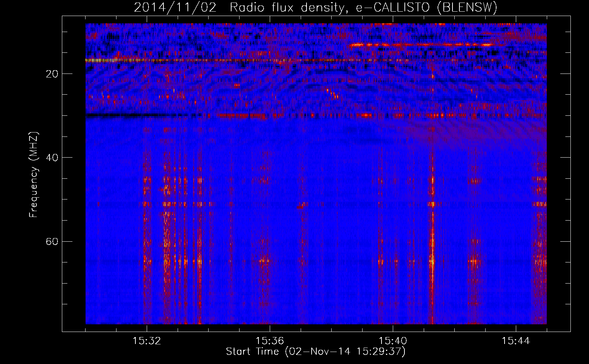Viewport: 589px width, 364px height.
Task: Click the '60' frequency tick label
Action: (x=52, y=241)
